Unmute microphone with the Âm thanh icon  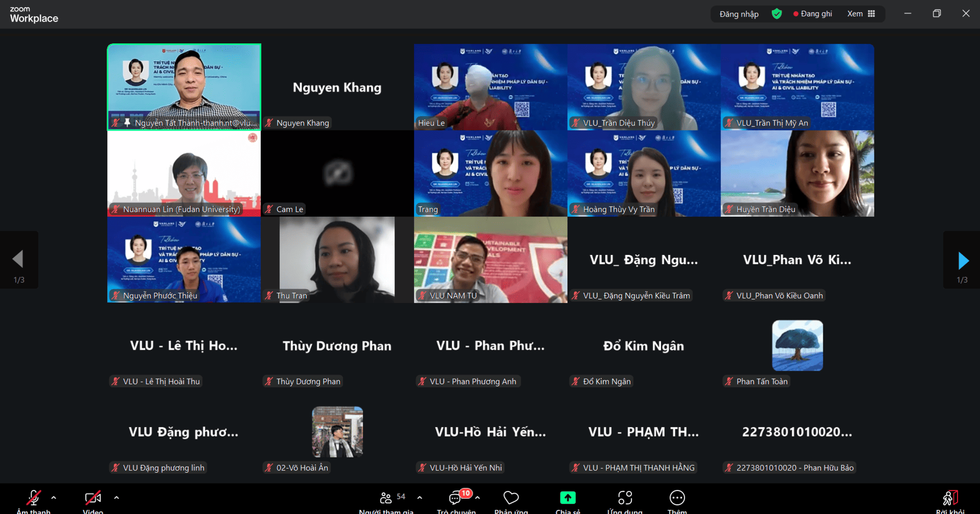34,498
